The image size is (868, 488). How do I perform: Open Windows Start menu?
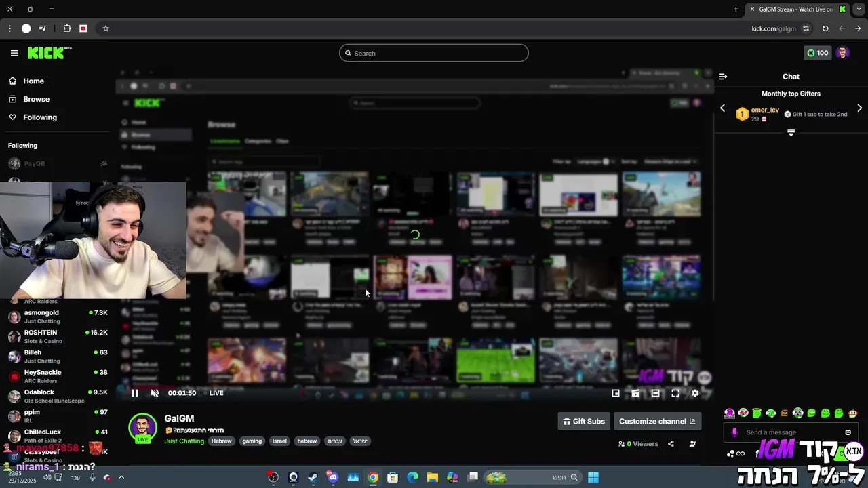pyautogui.click(x=593, y=477)
